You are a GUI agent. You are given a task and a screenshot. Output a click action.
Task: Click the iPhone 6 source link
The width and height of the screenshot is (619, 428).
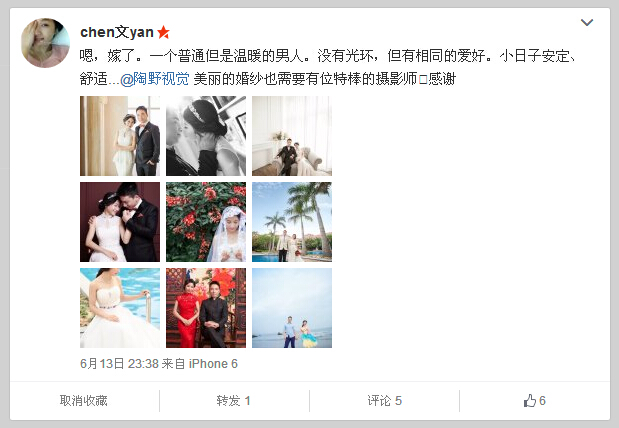(213, 363)
